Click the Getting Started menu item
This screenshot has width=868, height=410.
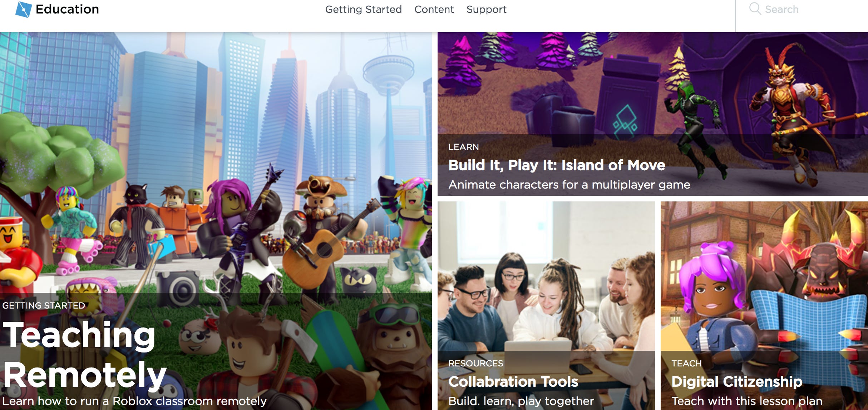pyautogui.click(x=363, y=10)
